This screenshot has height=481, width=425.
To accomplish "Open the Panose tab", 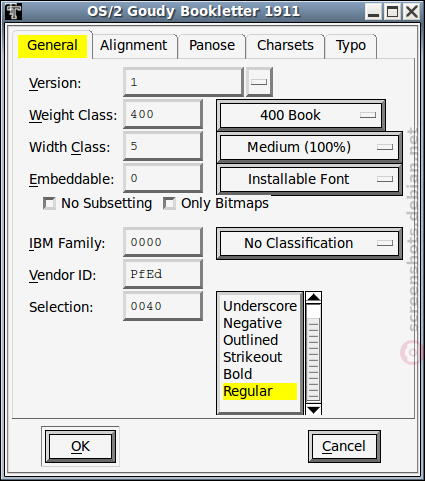I will (x=212, y=46).
